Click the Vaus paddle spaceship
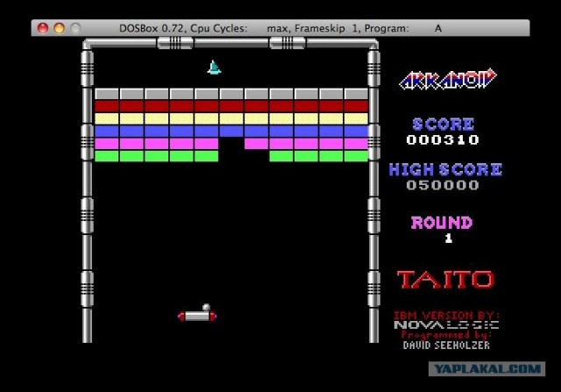The width and height of the screenshot is (561, 392). [197, 316]
